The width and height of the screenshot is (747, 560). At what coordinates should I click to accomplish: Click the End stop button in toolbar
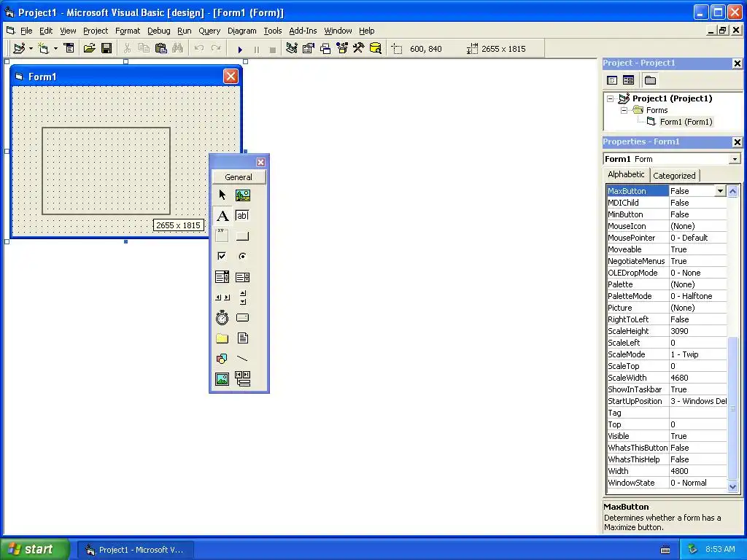(x=273, y=49)
